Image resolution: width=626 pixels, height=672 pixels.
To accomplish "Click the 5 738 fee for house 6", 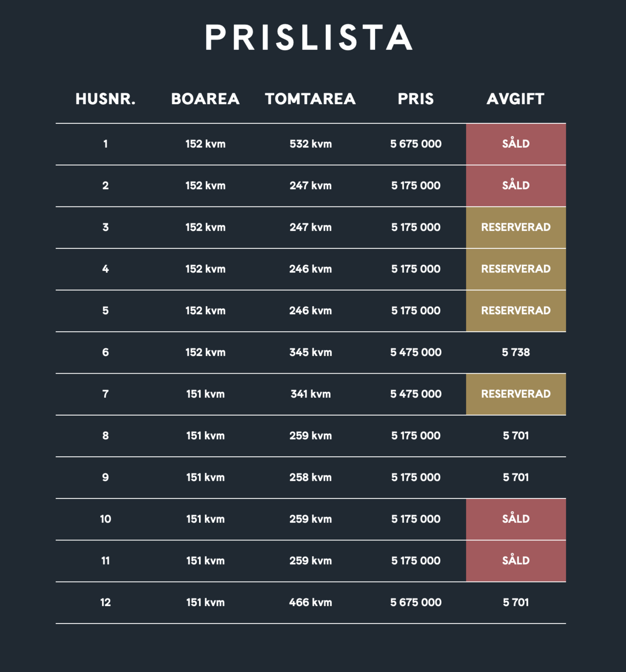I will [x=516, y=352].
